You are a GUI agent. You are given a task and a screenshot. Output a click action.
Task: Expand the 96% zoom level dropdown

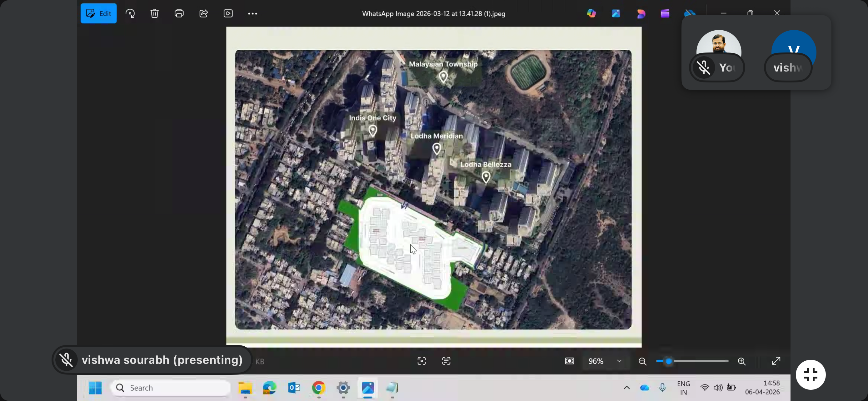(x=619, y=361)
